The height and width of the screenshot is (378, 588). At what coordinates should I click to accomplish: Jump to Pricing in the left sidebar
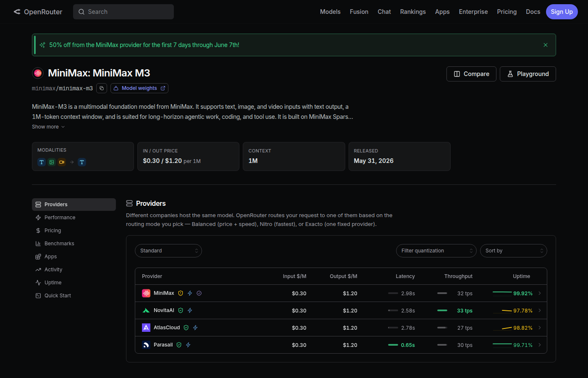(x=74, y=231)
